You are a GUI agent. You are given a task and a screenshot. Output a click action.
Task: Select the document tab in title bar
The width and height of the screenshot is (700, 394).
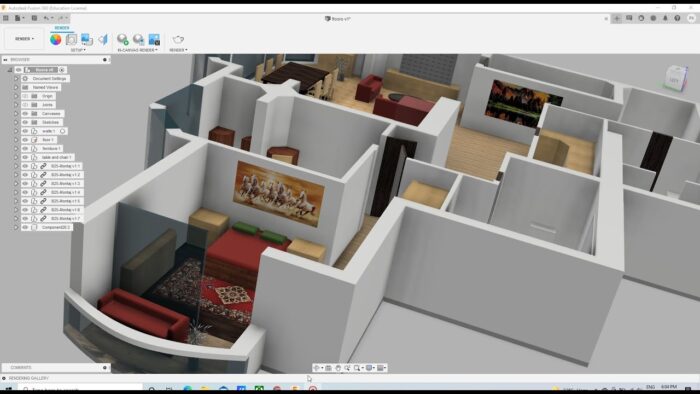tap(338, 19)
